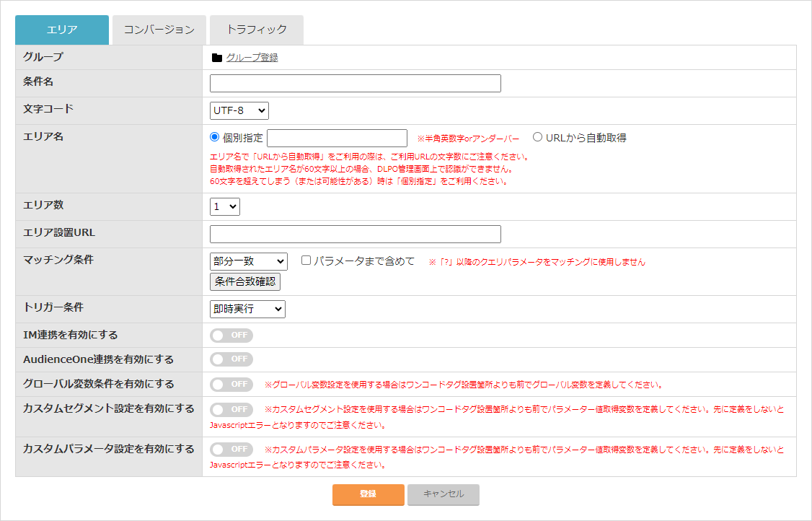The width and height of the screenshot is (812, 521).
Task: Focus the 条件名 text field
Action: (x=356, y=84)
